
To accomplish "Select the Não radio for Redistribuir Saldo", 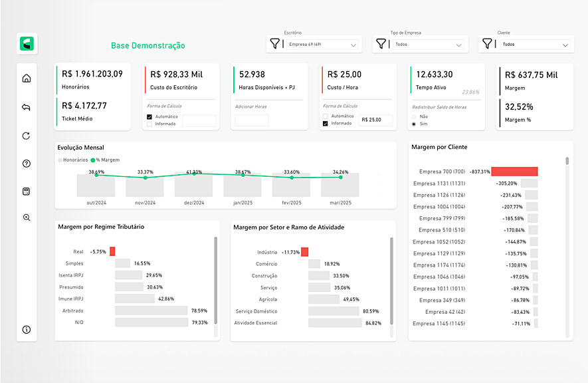I will pyautogui.click(x=415, y=116).
